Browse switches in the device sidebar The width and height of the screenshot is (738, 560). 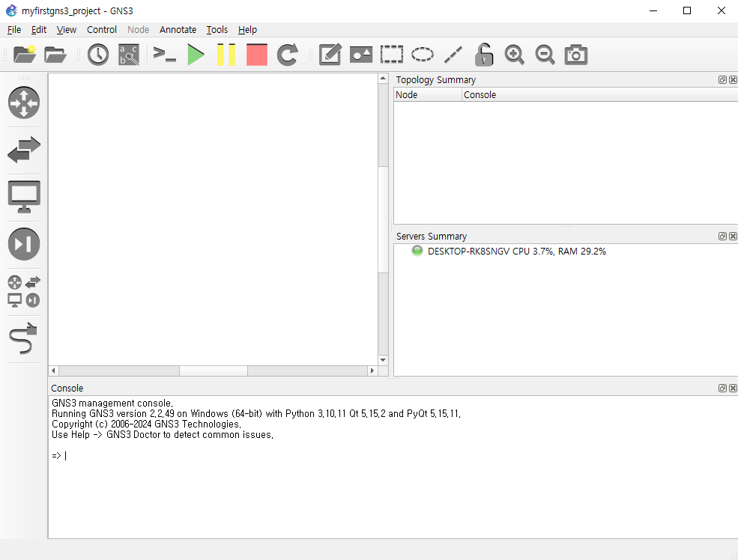coord(24,150)
